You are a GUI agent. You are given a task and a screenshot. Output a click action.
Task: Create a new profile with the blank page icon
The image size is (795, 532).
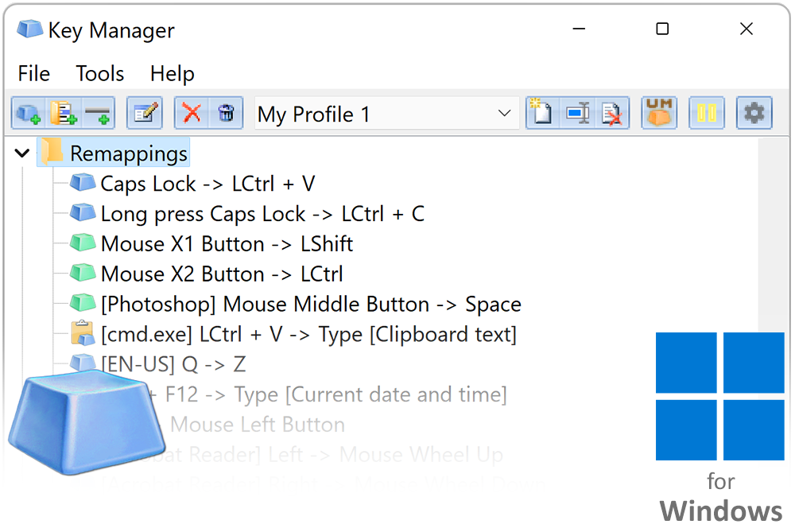[542, 114]
